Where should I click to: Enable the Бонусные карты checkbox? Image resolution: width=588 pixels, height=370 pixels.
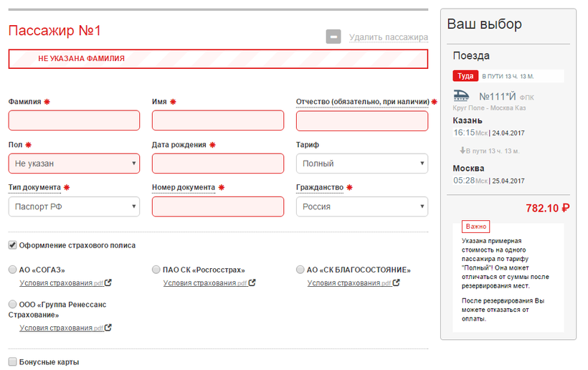(x=12, y=361)
